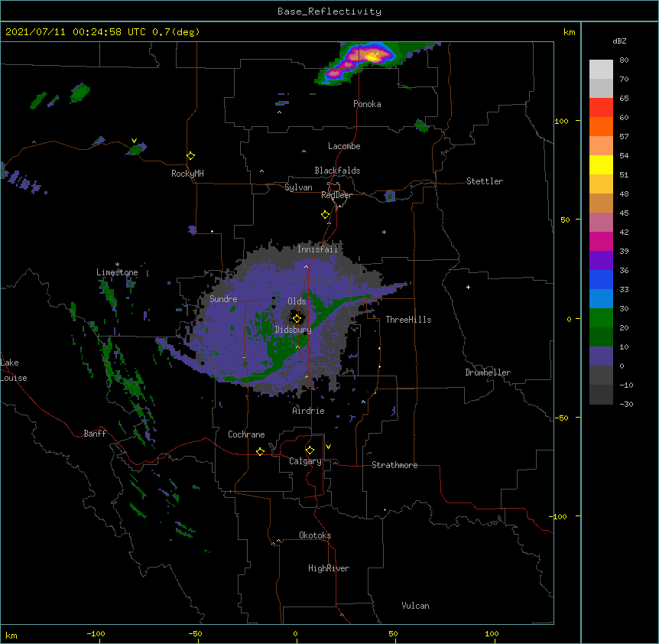Viewport: 659px width, 644px height.
Task: Click the Sylvan label
Action: tap(298, 187)
